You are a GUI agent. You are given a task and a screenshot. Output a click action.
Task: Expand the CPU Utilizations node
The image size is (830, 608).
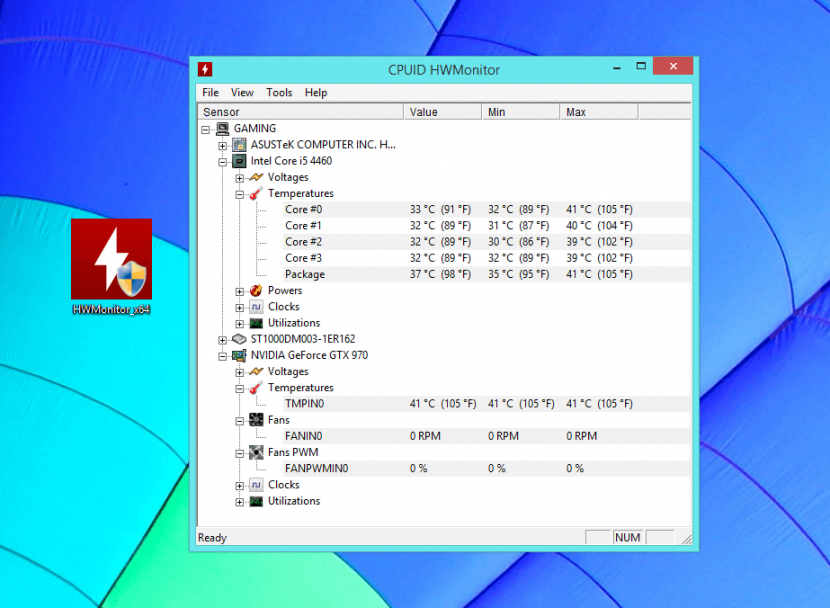click(x=240, y=324)
